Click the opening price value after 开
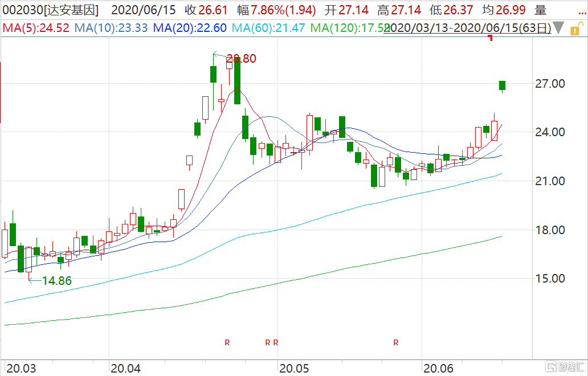 pos(354,10)
